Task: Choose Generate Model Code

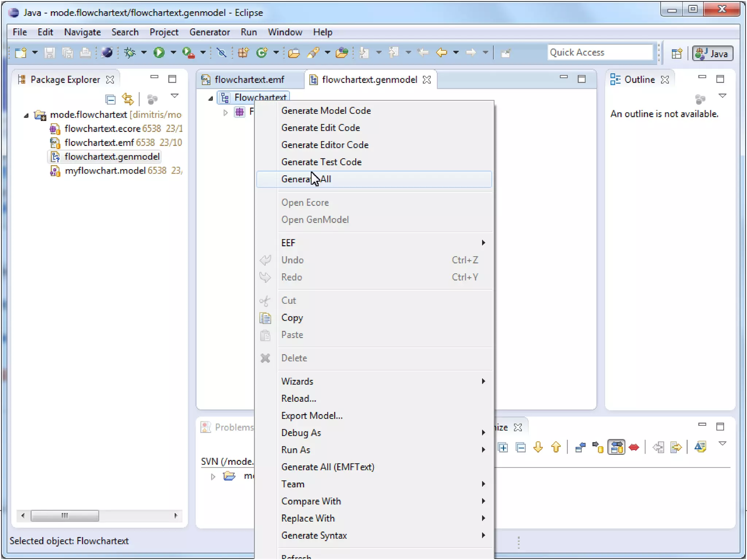Action: [x=326, y=111]
